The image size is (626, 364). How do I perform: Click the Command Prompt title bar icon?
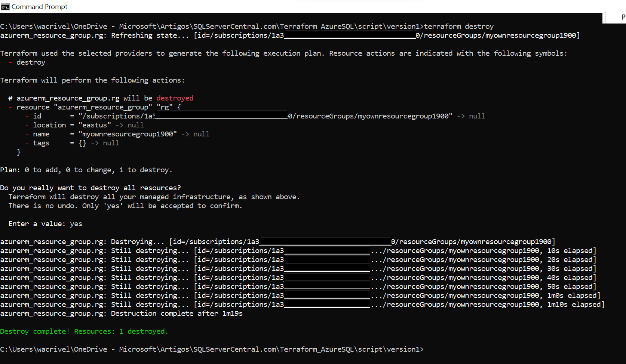[x=5, y=7]
